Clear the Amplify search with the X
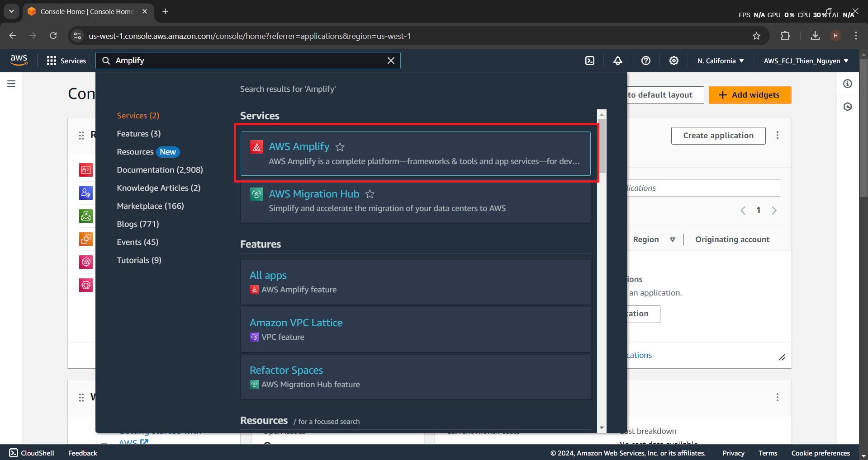This screenshot has width=868, height=460. (x=390, y=60)
